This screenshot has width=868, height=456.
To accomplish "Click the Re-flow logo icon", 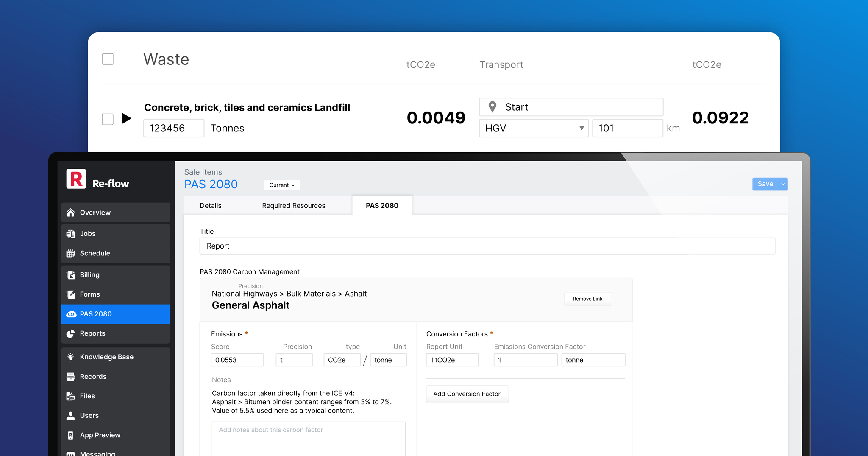I will pyautogui.click(x=76, y=179).
